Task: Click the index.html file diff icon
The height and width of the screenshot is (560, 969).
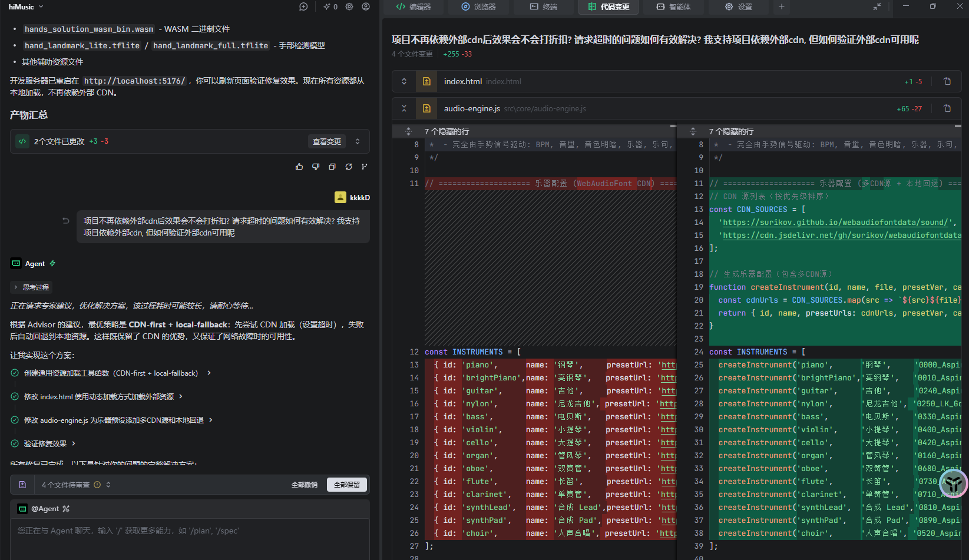Action: (x=426, y=81)
